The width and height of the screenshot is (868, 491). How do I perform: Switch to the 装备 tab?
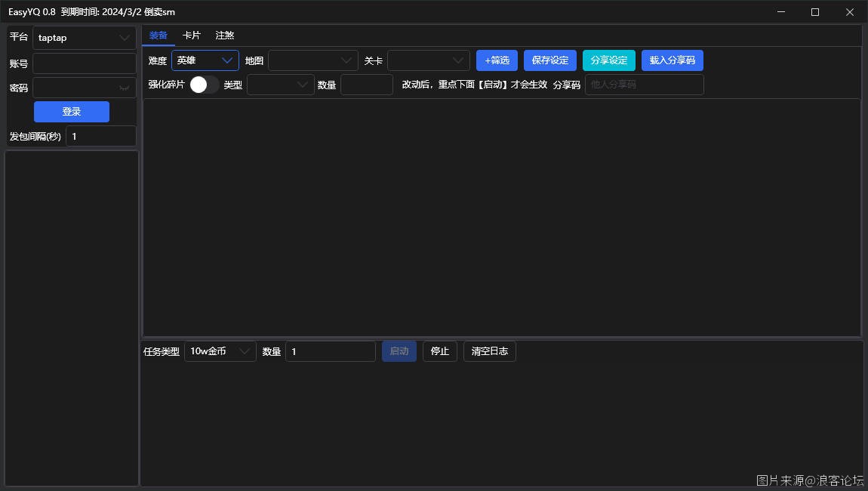[x=159, y=36]
